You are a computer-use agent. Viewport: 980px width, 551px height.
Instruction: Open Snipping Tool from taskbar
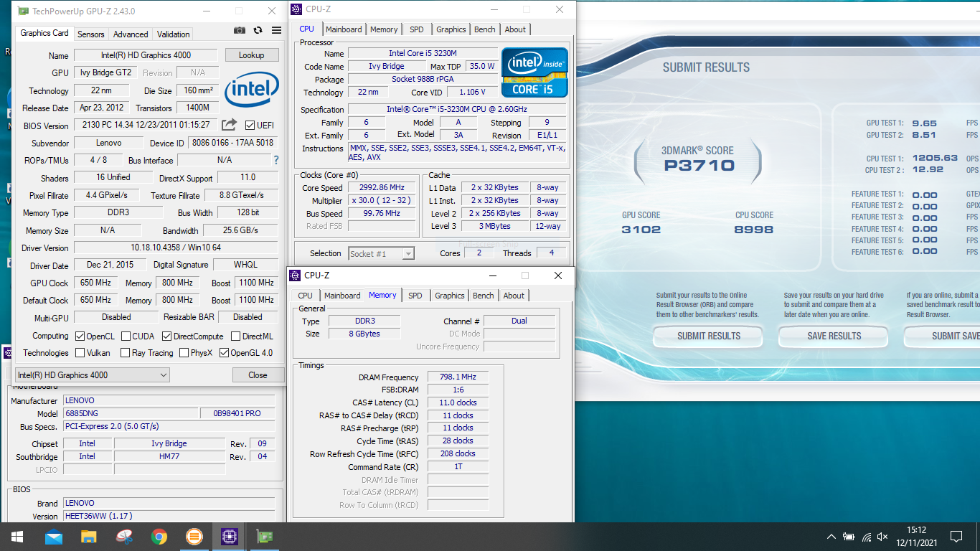pos(124,537)
